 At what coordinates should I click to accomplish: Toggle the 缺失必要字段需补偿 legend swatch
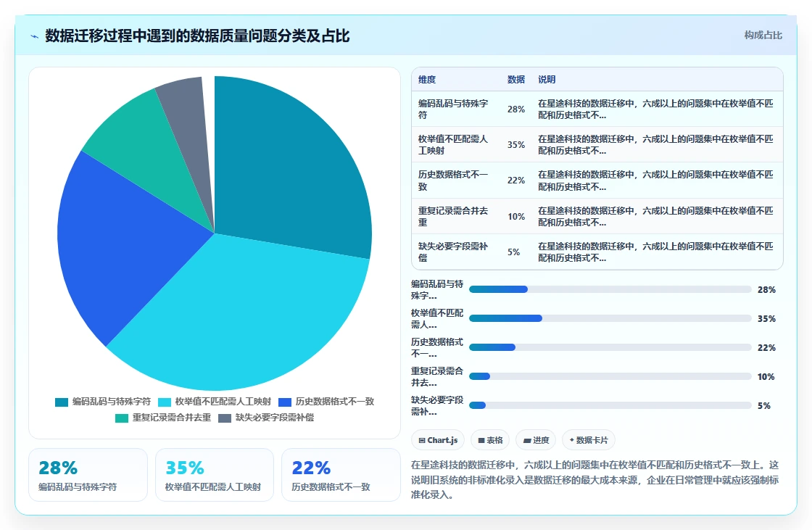(225, 418)
